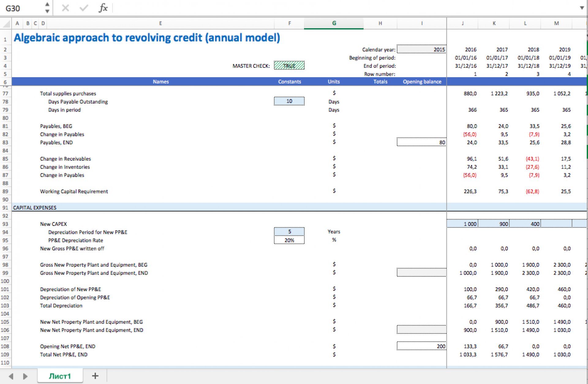Click the Depreciation of Opening PP&E label
Screen dimensions: 588x384
click(x=75, y=297)
